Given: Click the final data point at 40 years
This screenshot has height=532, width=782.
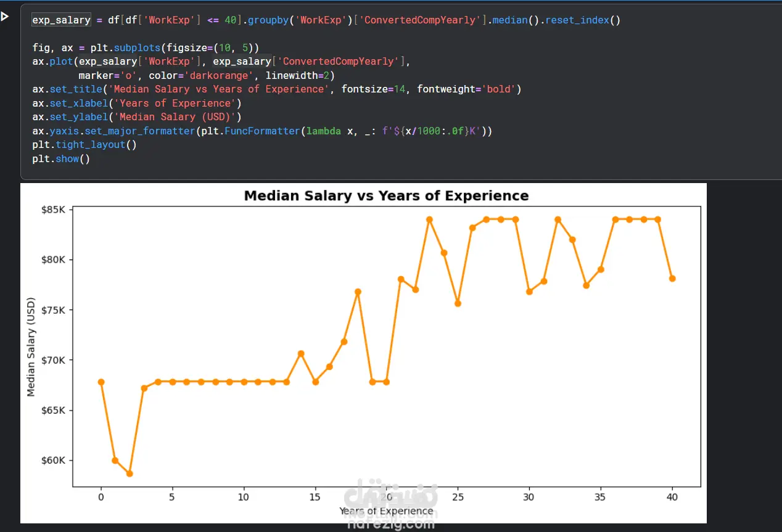Looking at the screenshot, I should click(x=672, y=279).
